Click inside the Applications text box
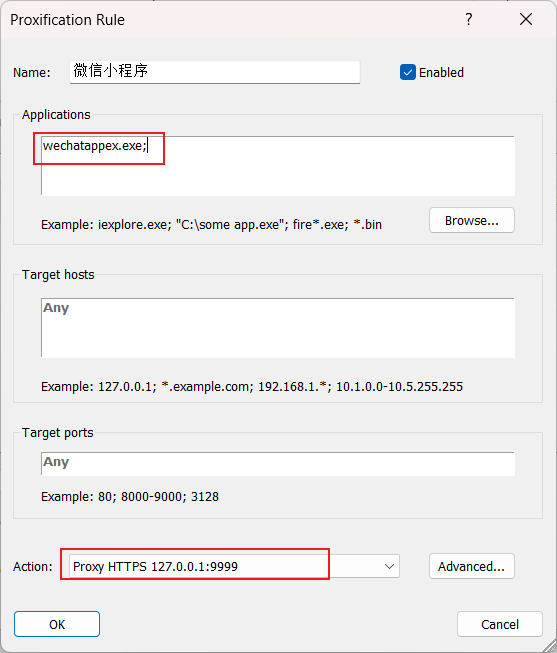This screenshot has width=557, height=653. [278, 166]
